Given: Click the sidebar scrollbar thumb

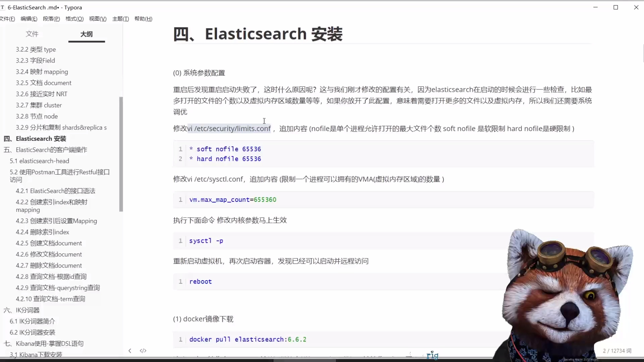Looking at the screenshot, I should coord(121,154).
